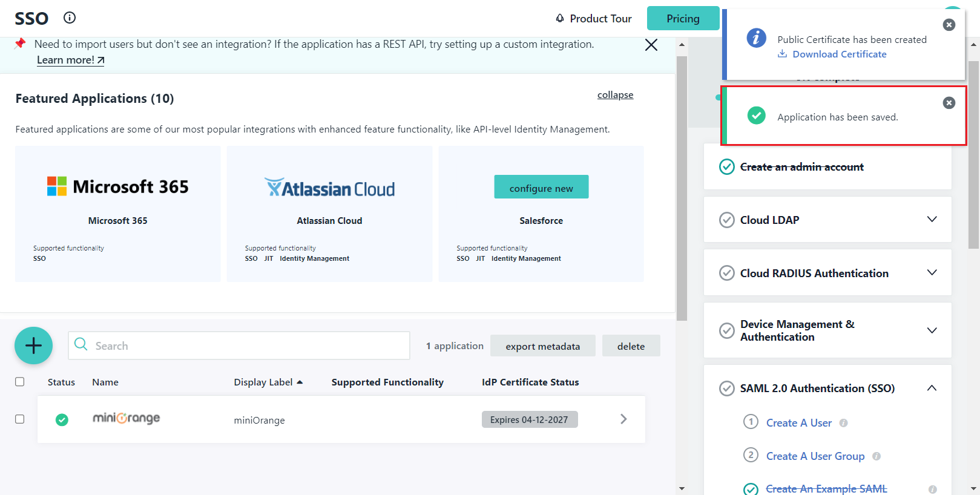980x495 pixels.
Task: Close the Application saved notification
Action: coord(949,103)
